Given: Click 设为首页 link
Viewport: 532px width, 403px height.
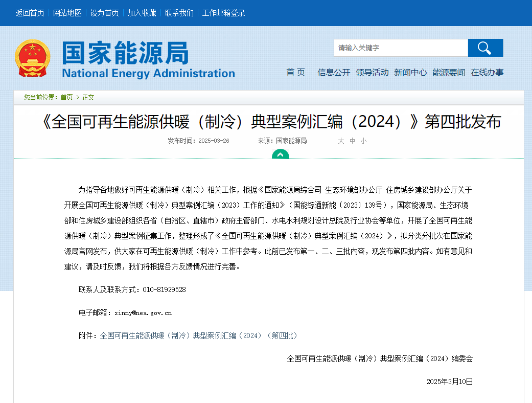Looking at the screenshot, I should 104,13.
